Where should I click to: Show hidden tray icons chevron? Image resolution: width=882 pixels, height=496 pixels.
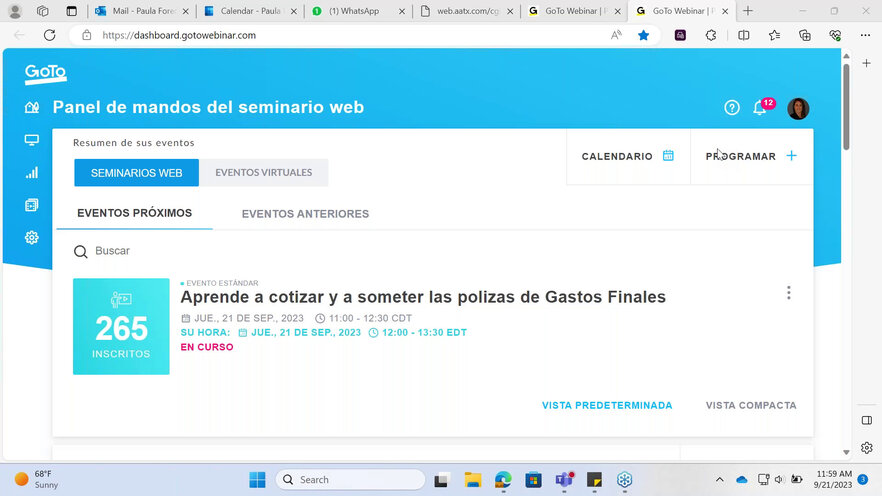coord(719,480)
